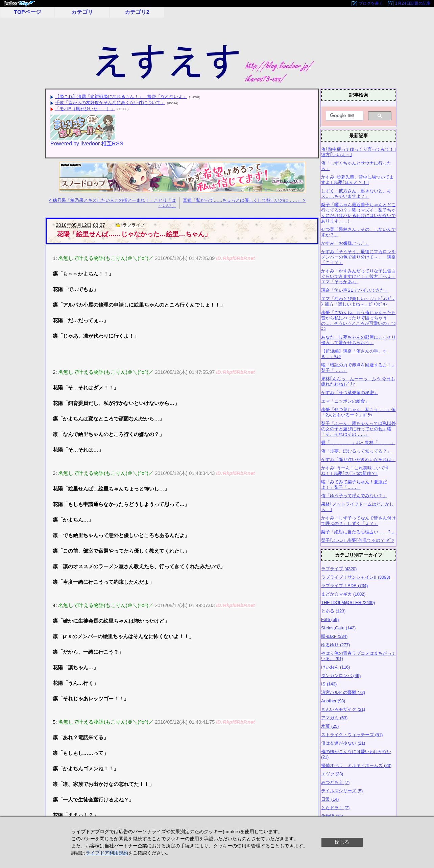Image resolution: width=434 pixels, height=868 pixels.
Task: Open category ダンガンロンパ (49)
Action: pyautogui.click(x=341, y=676)
